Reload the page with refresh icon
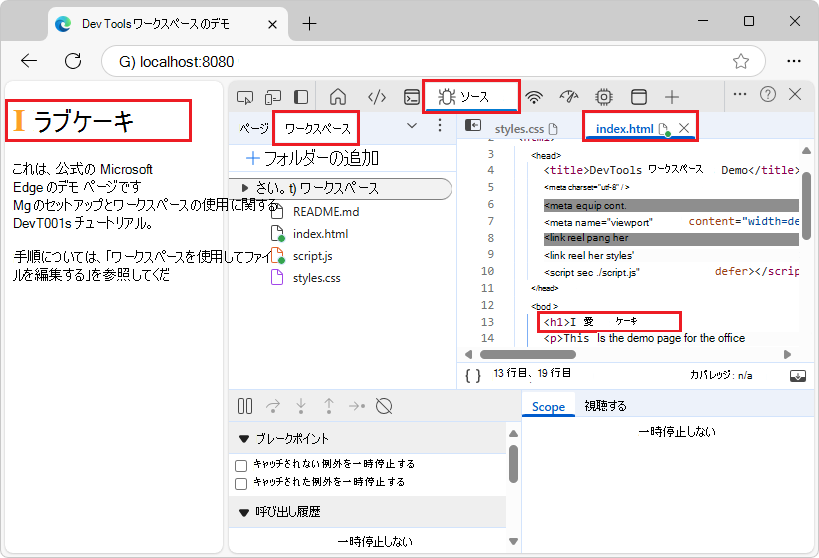Image resolution: width=819 pixels, height=558 pixels. 73,61
